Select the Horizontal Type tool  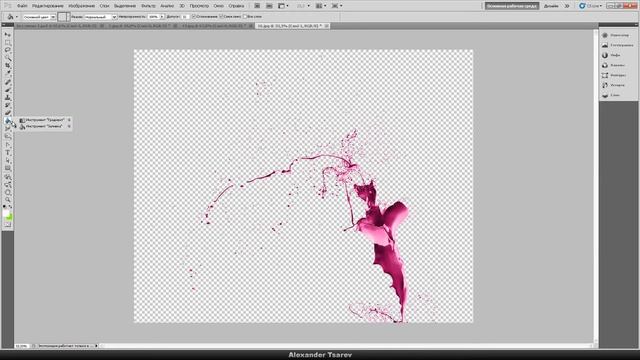pyautogui.click(x=7, y=153)
